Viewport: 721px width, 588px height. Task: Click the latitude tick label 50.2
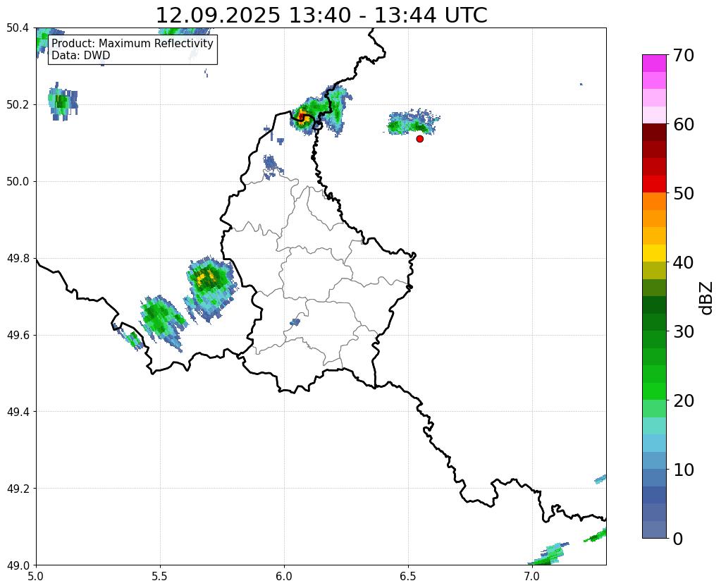[18, 105]
